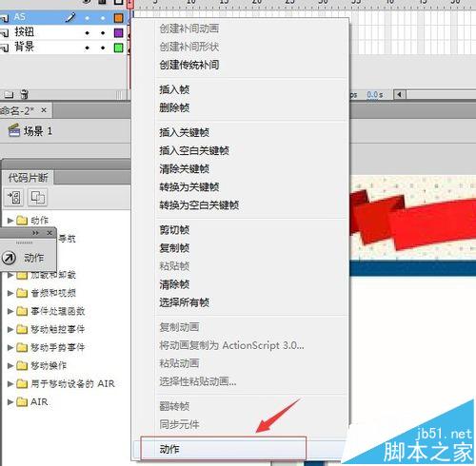Close the 命名-2* document tab
Screen dimensions: 476x466
click(44, 110)
